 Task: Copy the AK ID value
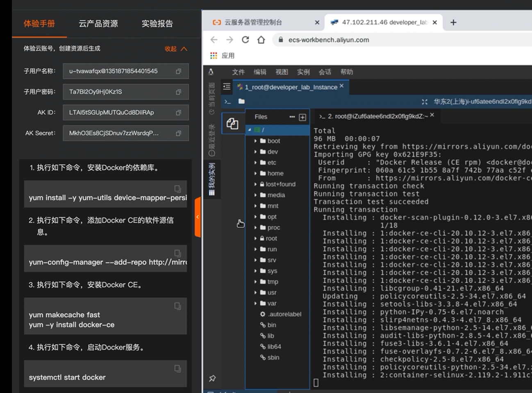tap(178, 112)
